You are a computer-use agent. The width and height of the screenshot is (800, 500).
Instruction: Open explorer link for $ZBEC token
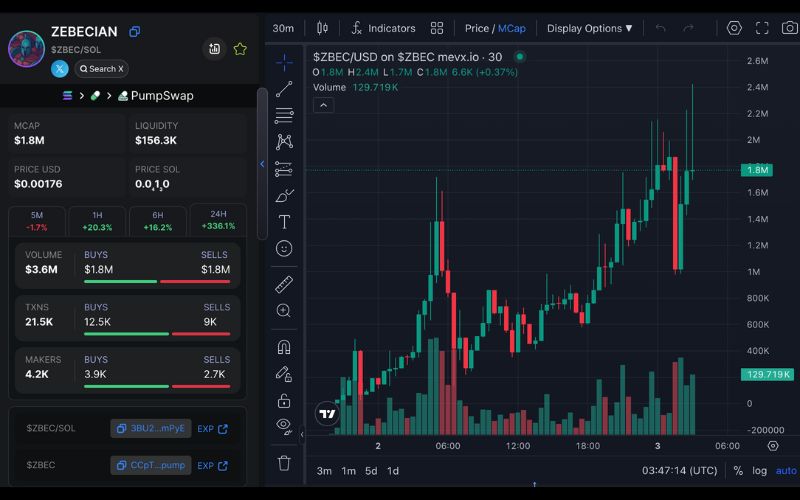tap(212, 466)
